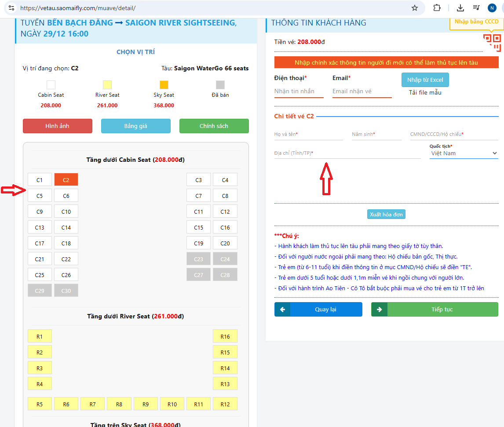Go back with the Quay lại button

coord(318,310)
